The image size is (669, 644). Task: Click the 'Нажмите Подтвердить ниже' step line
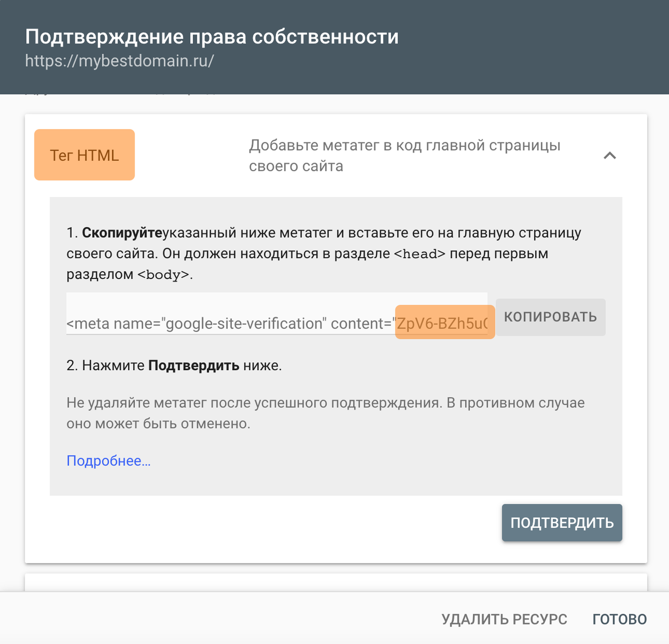(174, 366)
